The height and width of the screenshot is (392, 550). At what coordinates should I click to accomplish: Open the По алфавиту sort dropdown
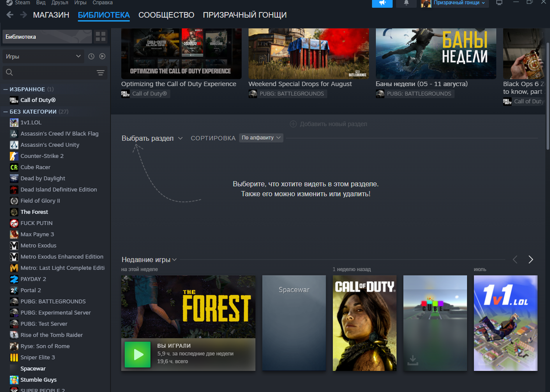pos(261,138)
